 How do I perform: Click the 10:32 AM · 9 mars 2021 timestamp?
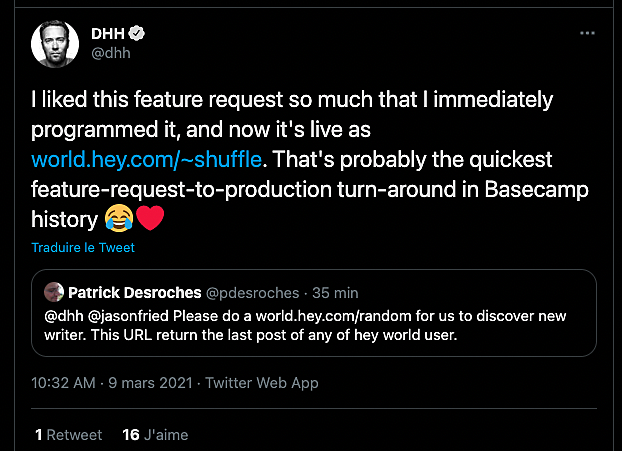(x=111, y=383)
